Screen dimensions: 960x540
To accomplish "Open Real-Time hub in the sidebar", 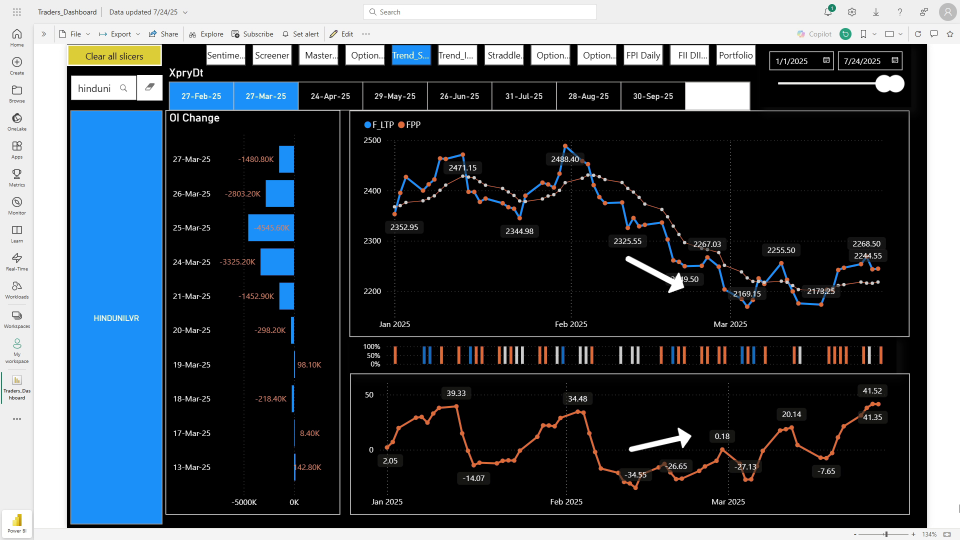I will [x=17, y=262].
